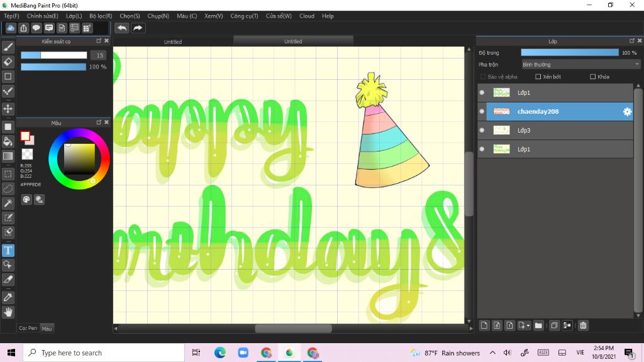
Task: Hide the Lớp1 layer below Lớp3
Action: click(x=482, y=149)
